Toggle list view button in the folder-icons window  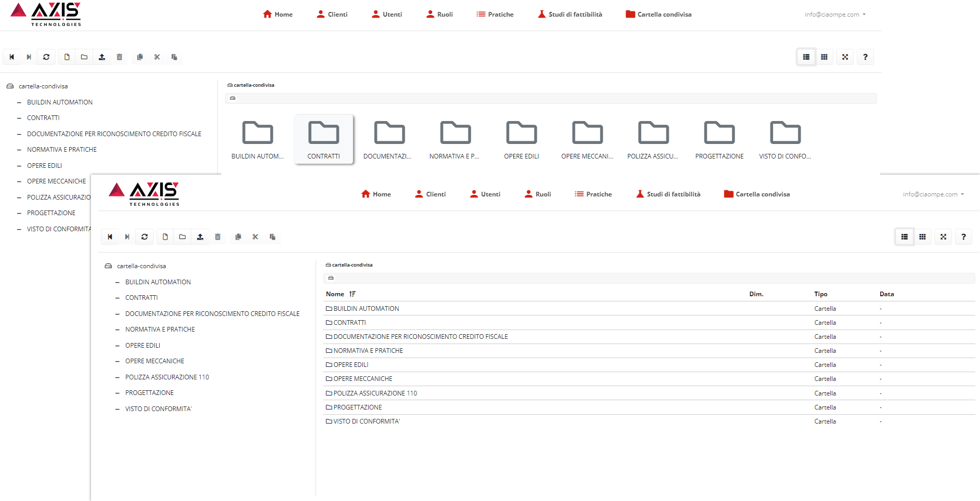(x=806, y=57)
